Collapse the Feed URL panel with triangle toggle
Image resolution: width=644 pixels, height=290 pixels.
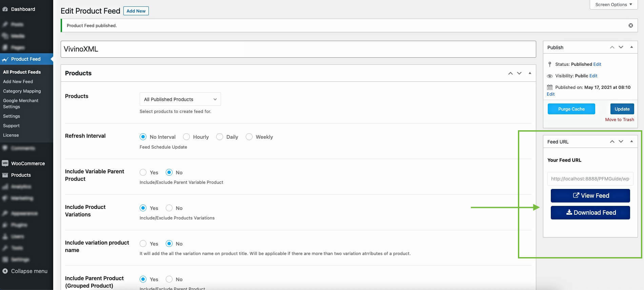(631, 142)
